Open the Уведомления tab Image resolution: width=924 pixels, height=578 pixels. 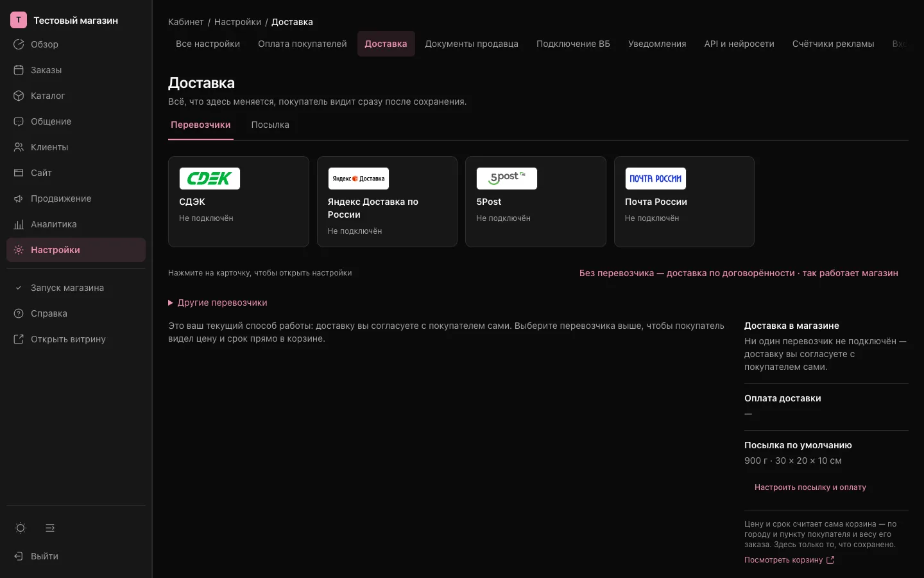coord(657,44)
